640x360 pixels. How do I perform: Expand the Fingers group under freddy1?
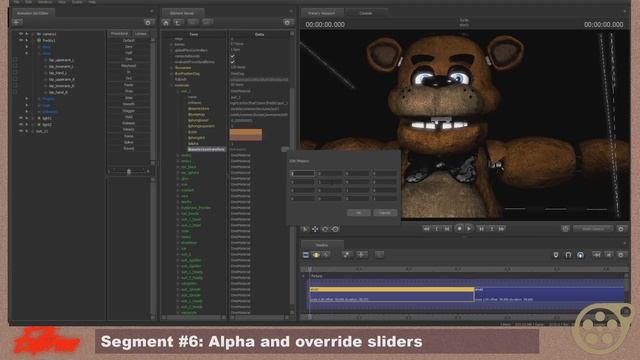(x=40, y=99)
